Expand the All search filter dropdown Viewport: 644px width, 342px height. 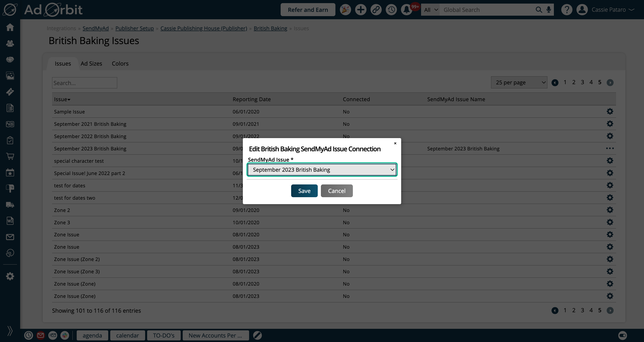430,10
